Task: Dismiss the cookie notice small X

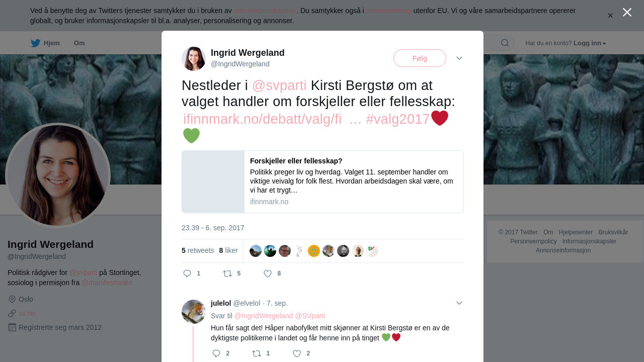Action: coord(610,16)
